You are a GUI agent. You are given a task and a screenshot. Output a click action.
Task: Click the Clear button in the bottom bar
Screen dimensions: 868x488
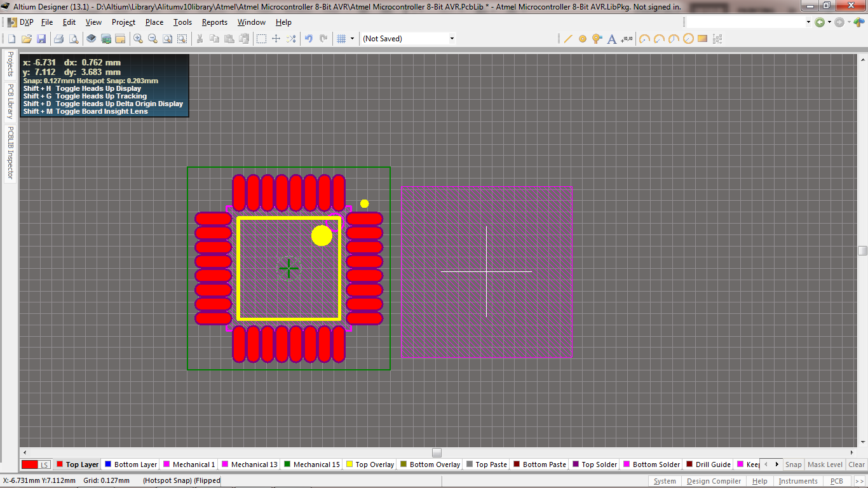[x=856, y=464]
